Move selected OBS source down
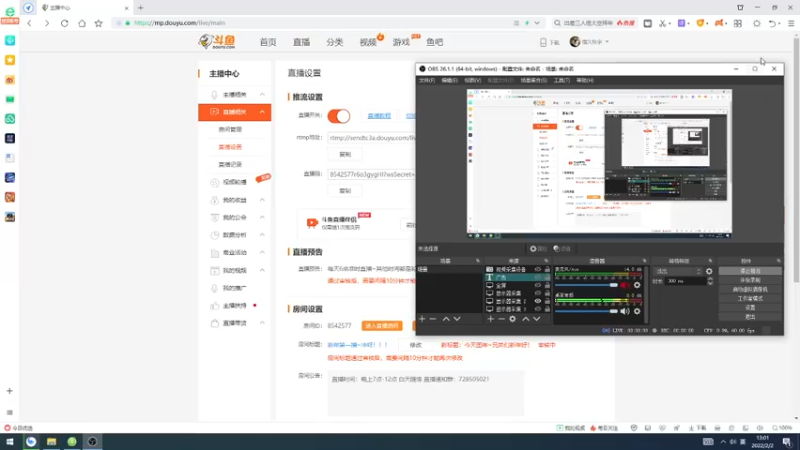 tap(537, 319)
